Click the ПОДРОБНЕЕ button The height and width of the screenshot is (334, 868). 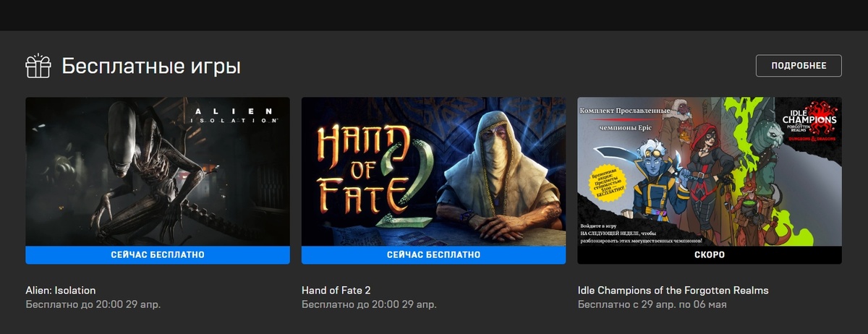(x=799, y=66)
